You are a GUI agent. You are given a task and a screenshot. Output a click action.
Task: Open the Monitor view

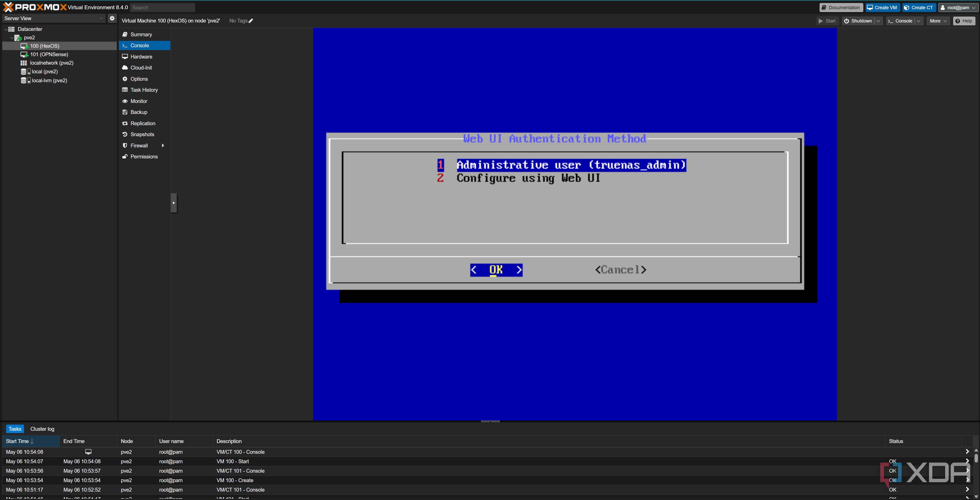pyautogui.click(x=145, y=101)
